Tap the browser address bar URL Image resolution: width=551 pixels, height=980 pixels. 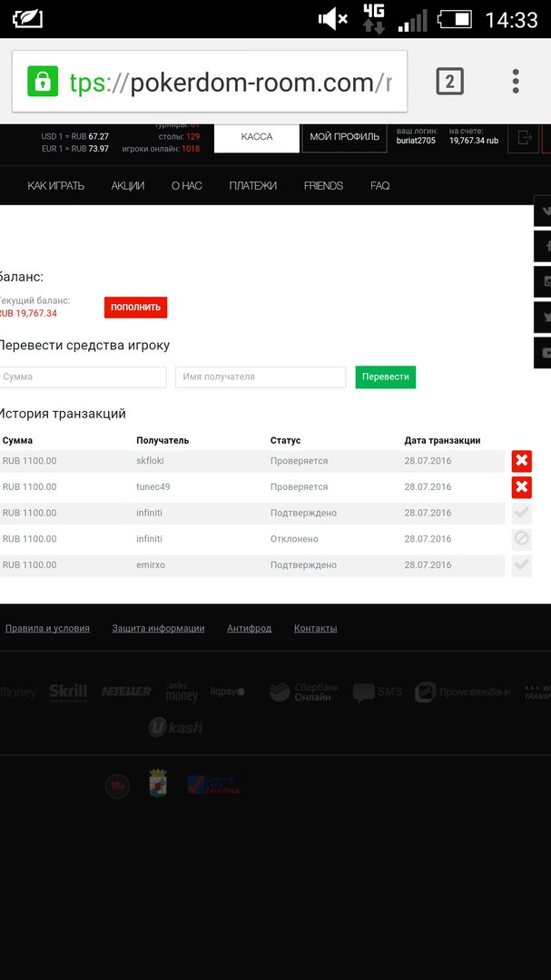click(x=210, y=82)
